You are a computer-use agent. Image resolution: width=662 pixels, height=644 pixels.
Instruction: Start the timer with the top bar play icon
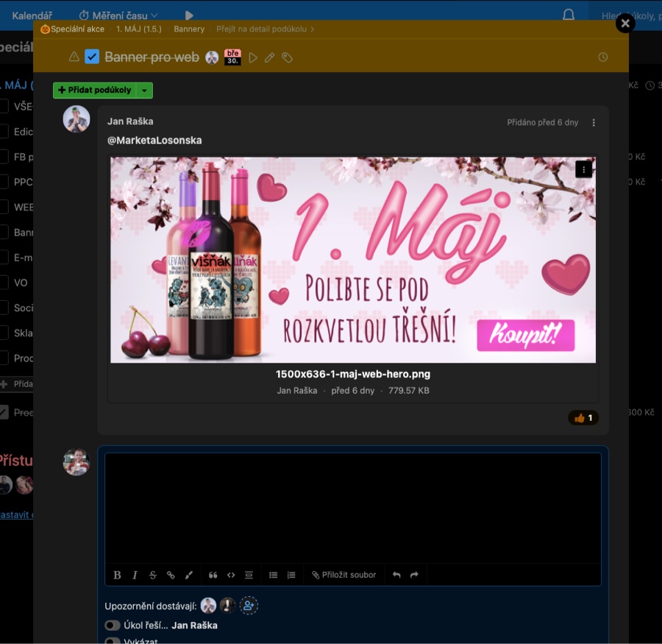[x=189, y=15]
